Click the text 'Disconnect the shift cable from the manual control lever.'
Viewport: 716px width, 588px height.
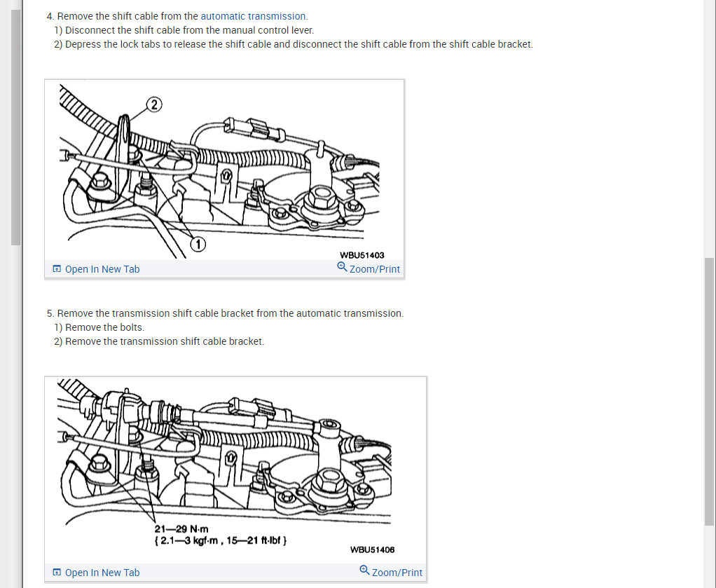(189, 30)
